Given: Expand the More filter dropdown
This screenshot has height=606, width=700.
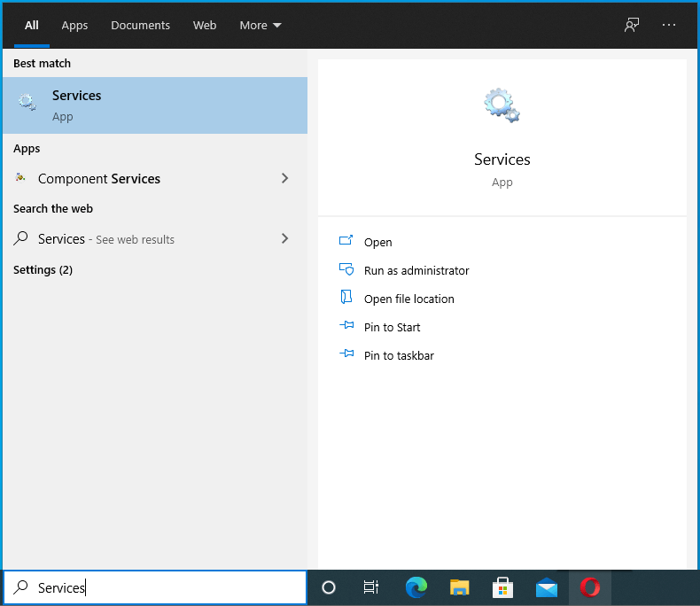Looking at the screenshot, I should 261,25.
